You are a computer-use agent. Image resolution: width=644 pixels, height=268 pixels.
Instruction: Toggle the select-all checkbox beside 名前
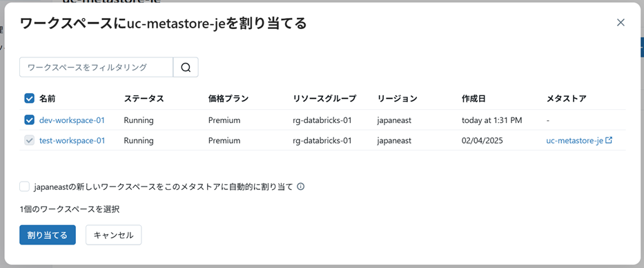coord(29,99)
